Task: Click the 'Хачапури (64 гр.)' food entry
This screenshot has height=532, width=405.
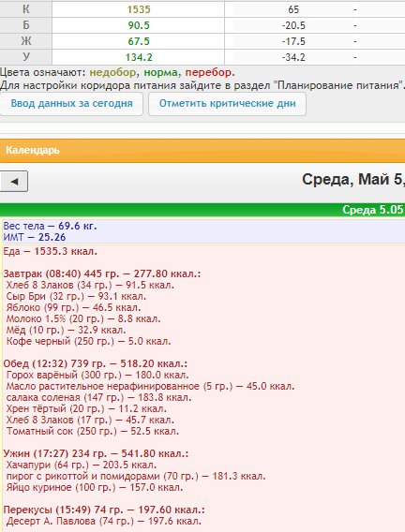Action: tap(82, 465)
